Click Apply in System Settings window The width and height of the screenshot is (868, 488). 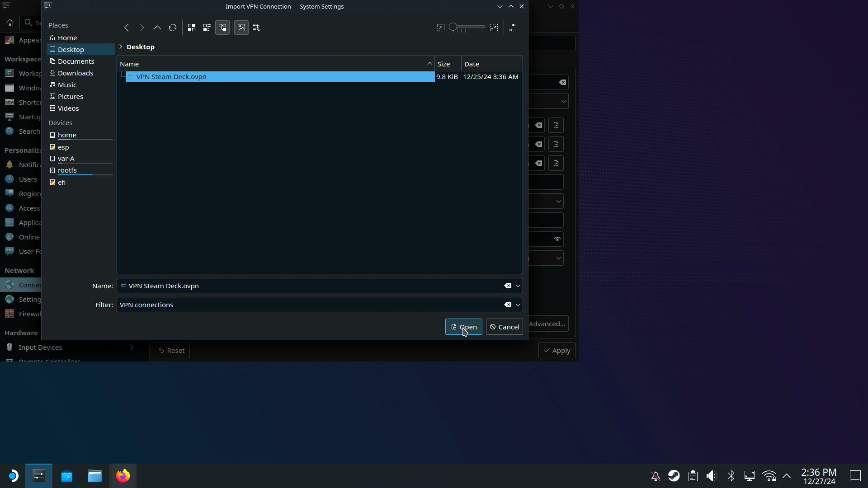coord(557,351)
